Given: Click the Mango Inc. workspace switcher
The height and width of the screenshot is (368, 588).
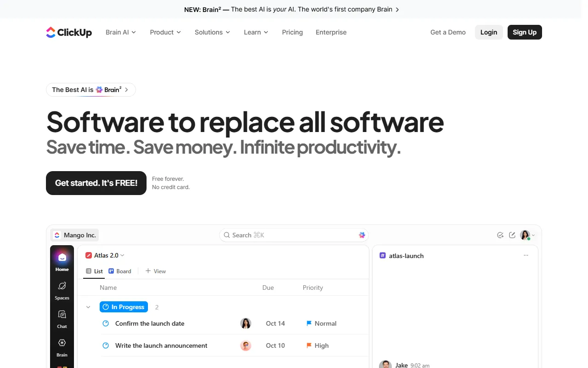Looking at the screenshot, I should click(x=74, y=235).
